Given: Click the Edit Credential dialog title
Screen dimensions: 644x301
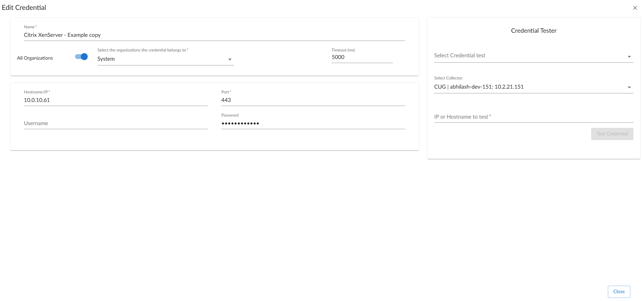Looking at the screenshot, I should pos(24,7).
